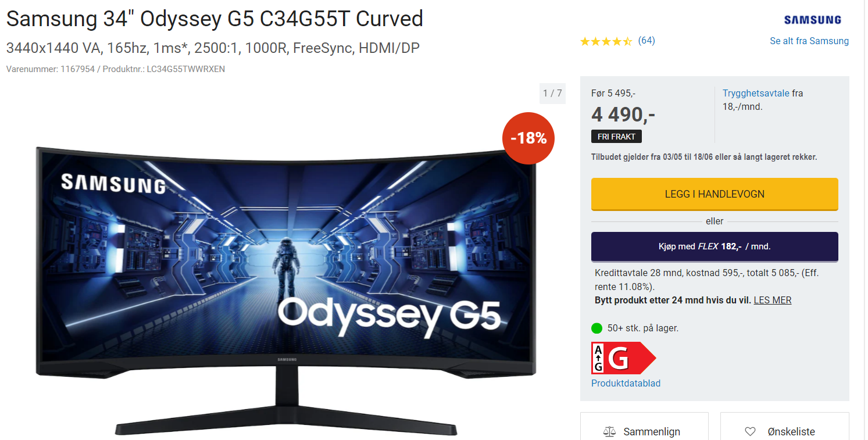
Task: Click the 1 / 7 image counter
Action: (x=552, y=94)
